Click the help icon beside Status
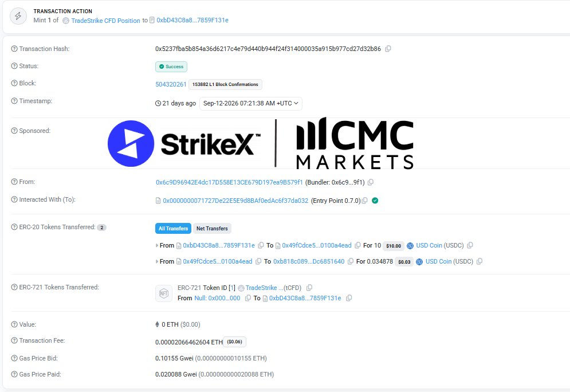 [x=14, y=66]
